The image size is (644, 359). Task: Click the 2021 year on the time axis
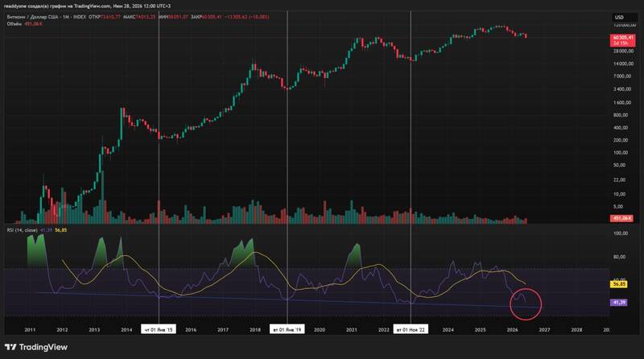352,330
